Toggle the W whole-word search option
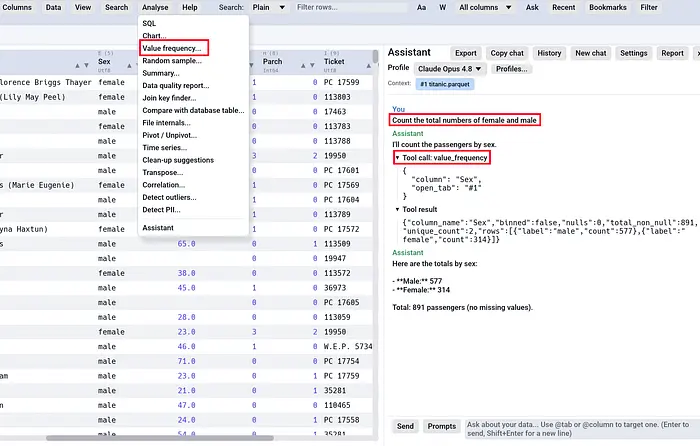700x446 pixels. coord(442,7)
